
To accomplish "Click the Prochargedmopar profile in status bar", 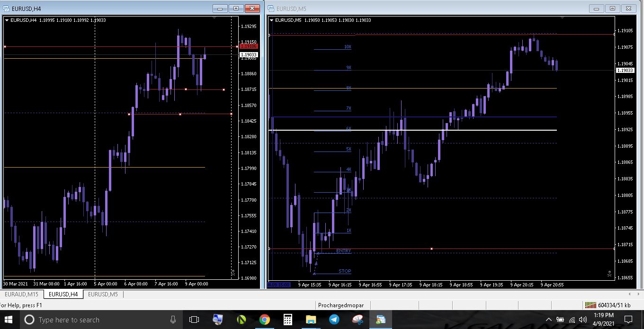I will (x=338, y=305).
